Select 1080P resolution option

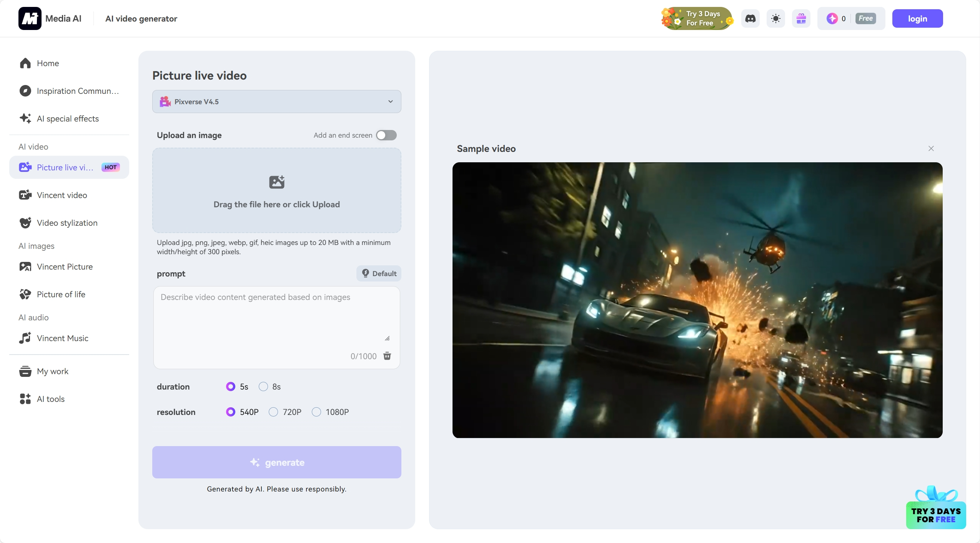point(316,412)
